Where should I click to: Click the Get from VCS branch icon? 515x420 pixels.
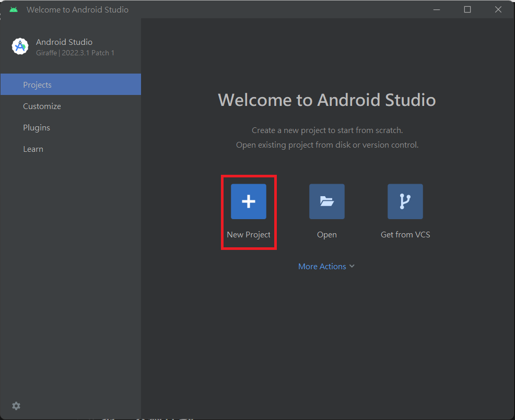(x=405, y=201)
